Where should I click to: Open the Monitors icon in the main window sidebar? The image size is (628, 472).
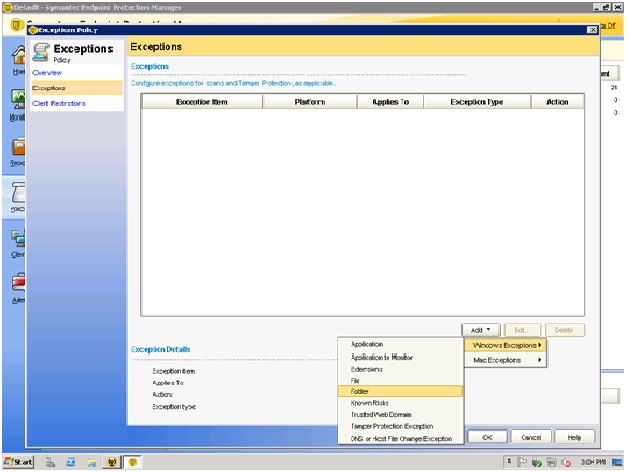pyautogui.click(x=18, y=99)
